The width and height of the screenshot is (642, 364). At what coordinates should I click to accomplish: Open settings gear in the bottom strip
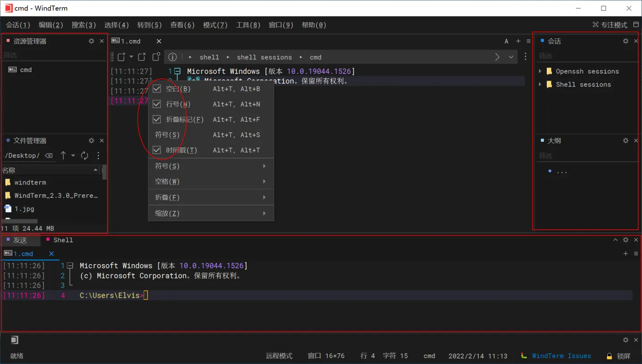tap(626, 340)
